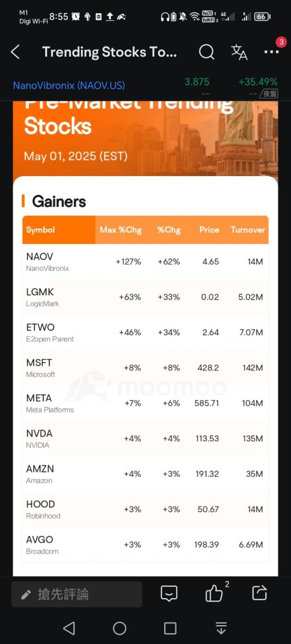Screen dimensions: 291x644
Task: Tap the hide navigation bar arrow
Action: [221, 628]
